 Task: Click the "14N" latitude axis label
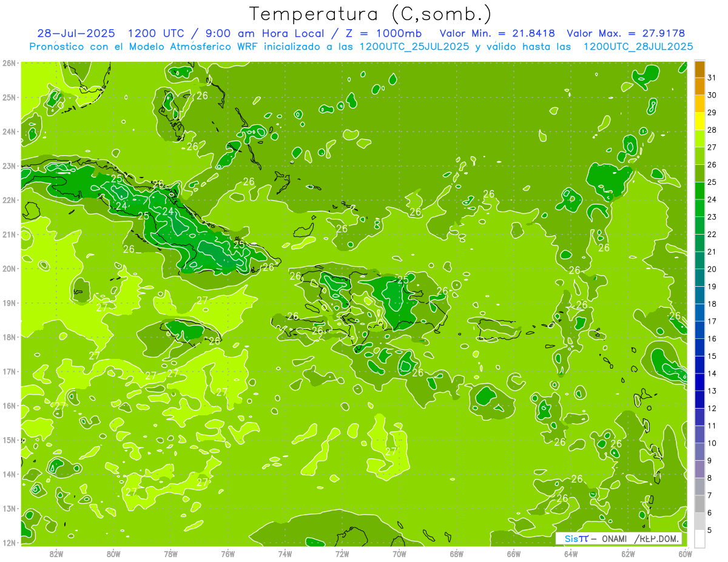pos(8,474)
